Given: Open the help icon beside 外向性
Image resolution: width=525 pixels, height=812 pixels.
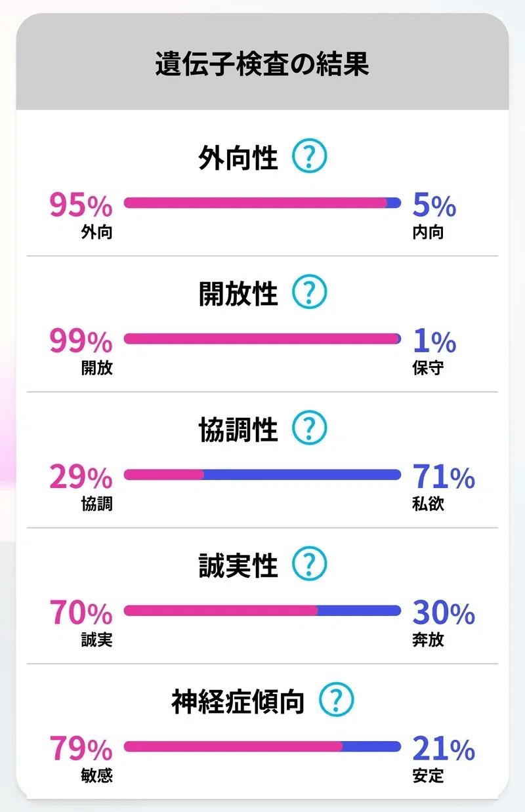Looking at the screenshot, I should [309, 157].
